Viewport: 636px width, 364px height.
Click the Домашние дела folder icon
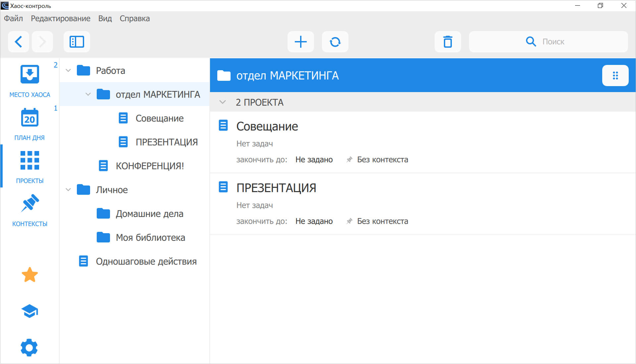(103, 213)
